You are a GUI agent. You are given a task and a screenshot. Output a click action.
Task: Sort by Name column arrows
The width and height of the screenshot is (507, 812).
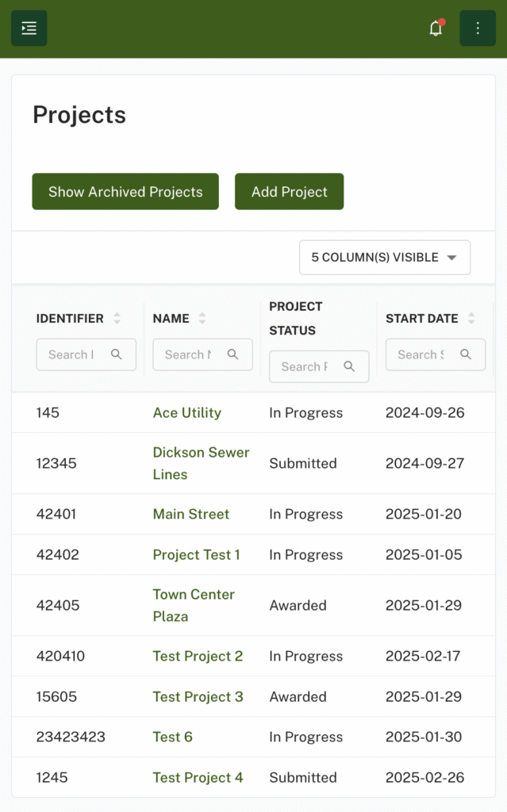click(202, 319)
